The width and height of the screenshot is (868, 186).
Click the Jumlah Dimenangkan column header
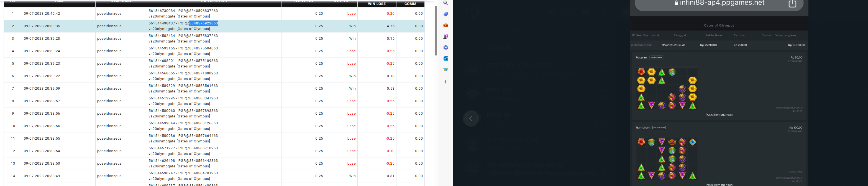(x=779, y=36)
